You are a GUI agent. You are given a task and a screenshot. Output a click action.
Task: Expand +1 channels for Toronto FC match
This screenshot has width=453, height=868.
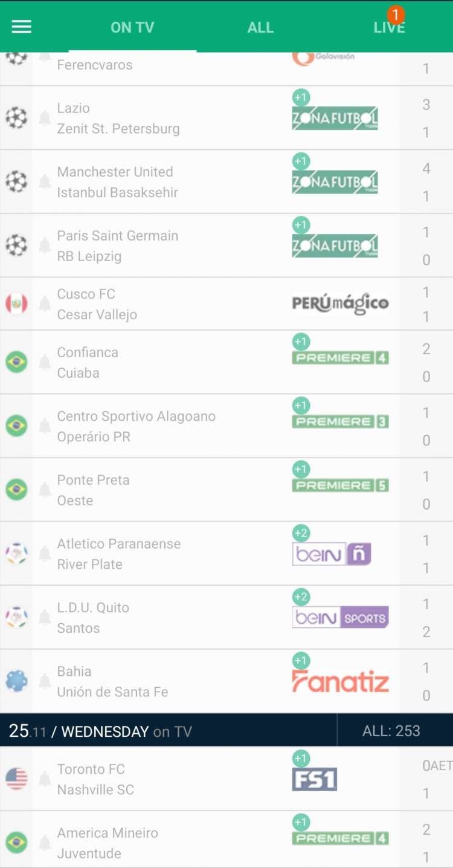[301, 759]
